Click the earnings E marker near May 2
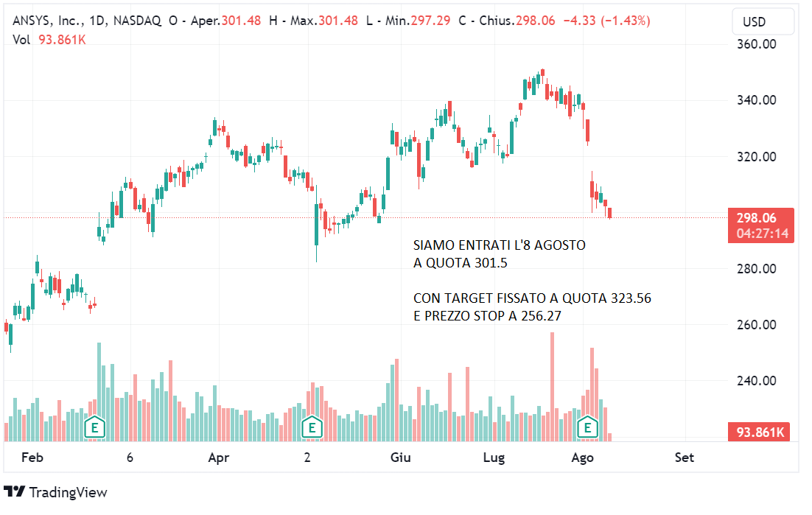The height and width of the screenshot is (515, 812). point(312,427)
